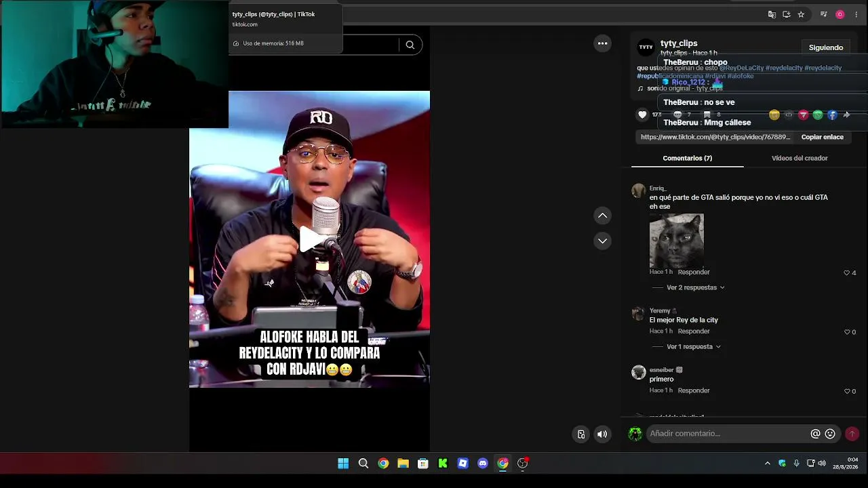Insert a mention with the @ icon
868x488 pixels.
click(815, 434)
